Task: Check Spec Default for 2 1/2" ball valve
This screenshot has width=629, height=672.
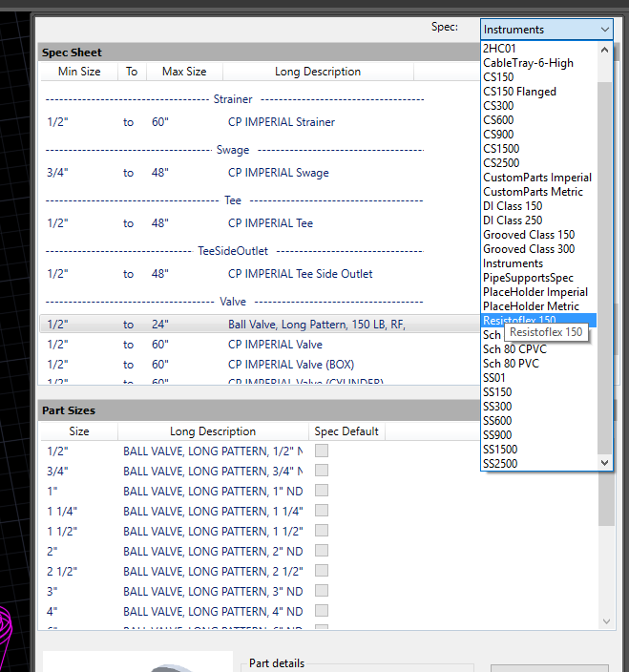Action: (322, 571)
